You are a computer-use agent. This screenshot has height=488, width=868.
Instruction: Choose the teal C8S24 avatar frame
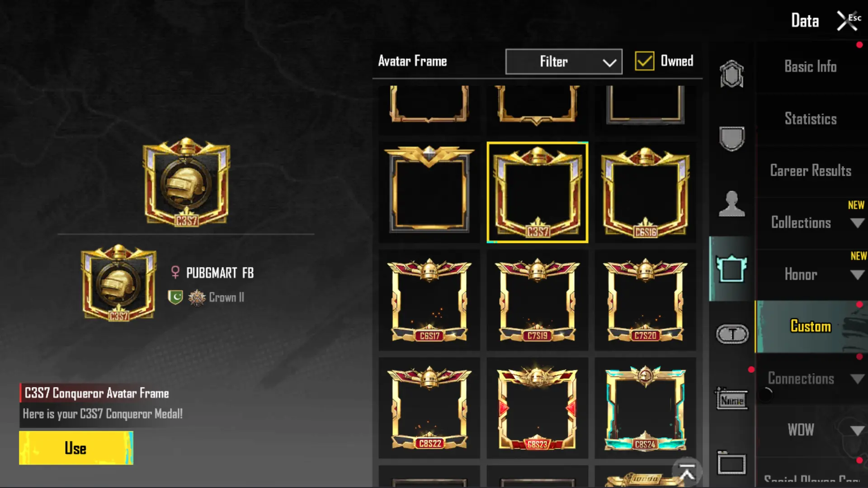click(x=645, y=408)
